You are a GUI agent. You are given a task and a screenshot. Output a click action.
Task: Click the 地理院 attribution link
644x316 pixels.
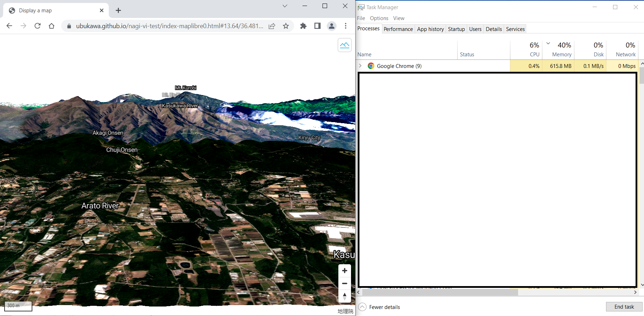point(345,311)
